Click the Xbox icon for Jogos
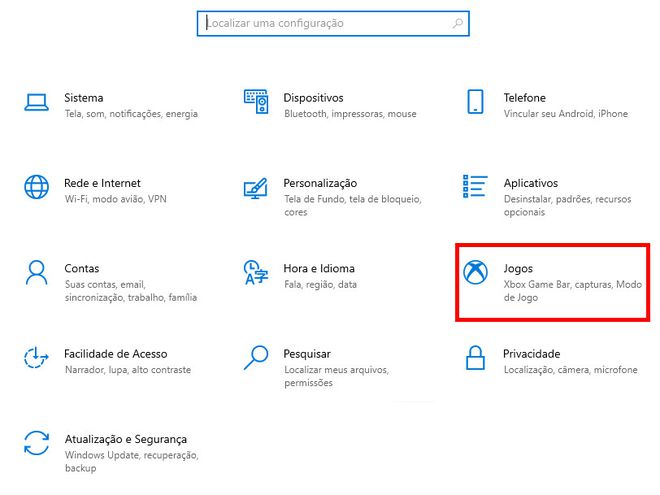The image size is (660, 495). pyautogui.click(x=476, y=272)
